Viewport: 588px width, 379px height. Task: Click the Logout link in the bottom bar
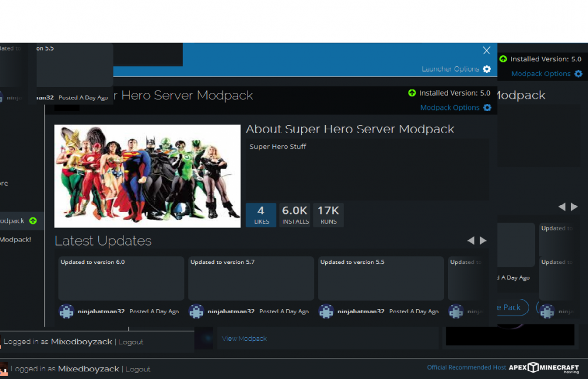138,369
